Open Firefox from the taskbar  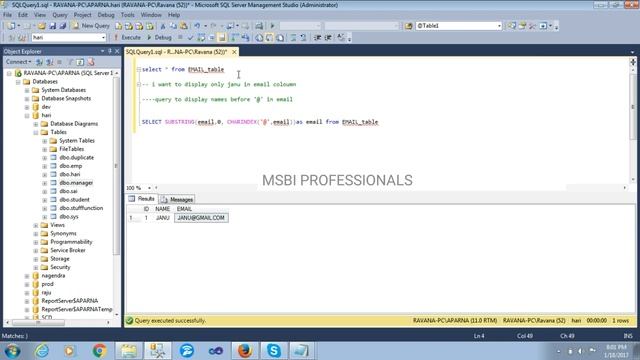tap(244, 351)
